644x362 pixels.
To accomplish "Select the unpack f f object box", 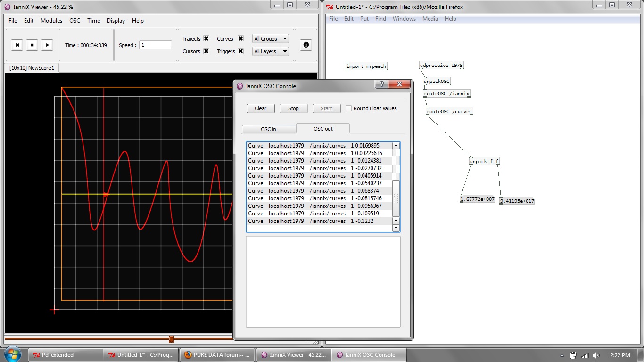I will (x=484, y=162).
